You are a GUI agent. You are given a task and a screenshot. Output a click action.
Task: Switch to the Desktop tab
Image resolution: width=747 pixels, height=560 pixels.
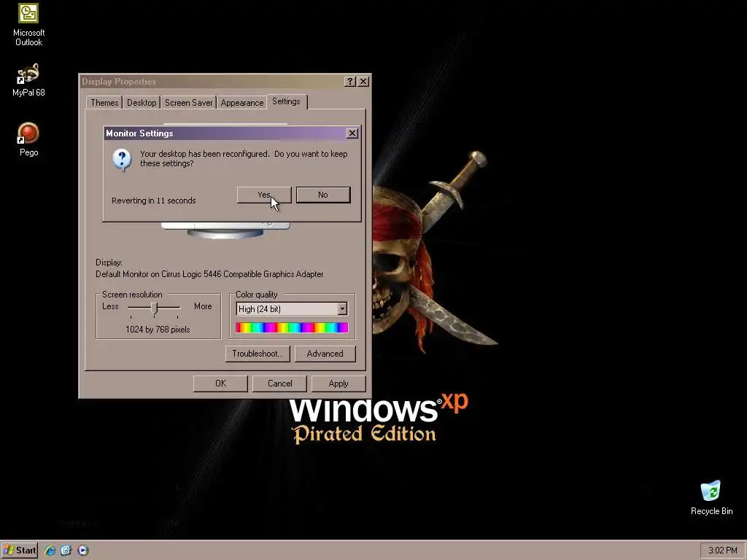click(142, 103)
